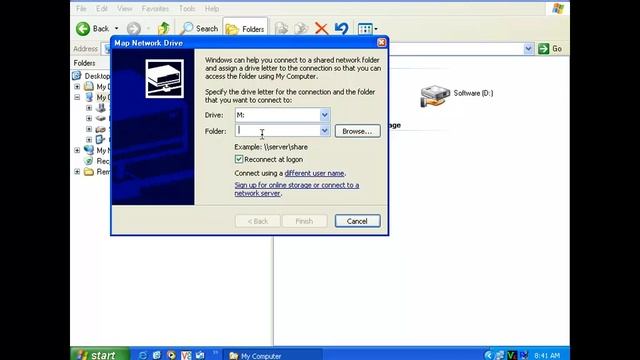Select My Computer icon in Folders tree
Viewport: 640px width, 360px height.
89,97
